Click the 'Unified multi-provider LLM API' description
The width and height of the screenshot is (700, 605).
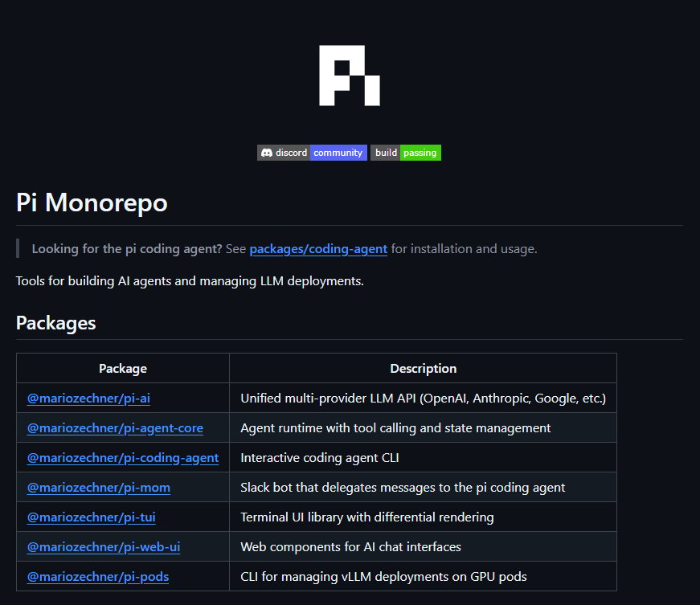click(x=423, y=398)
